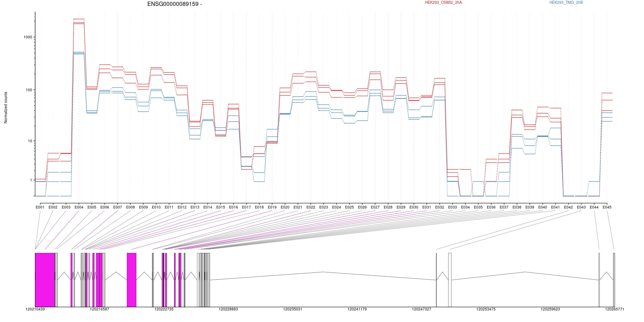Click exon label E020

[x=285, y=207]
